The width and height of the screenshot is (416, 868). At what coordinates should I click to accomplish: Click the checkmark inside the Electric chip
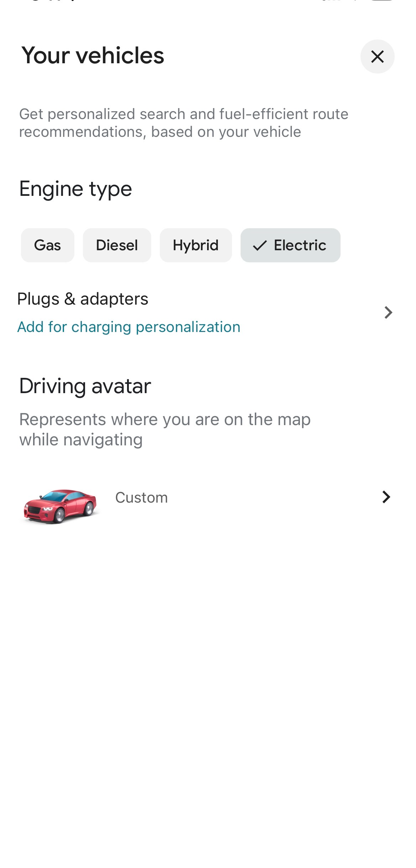[260, 245]
